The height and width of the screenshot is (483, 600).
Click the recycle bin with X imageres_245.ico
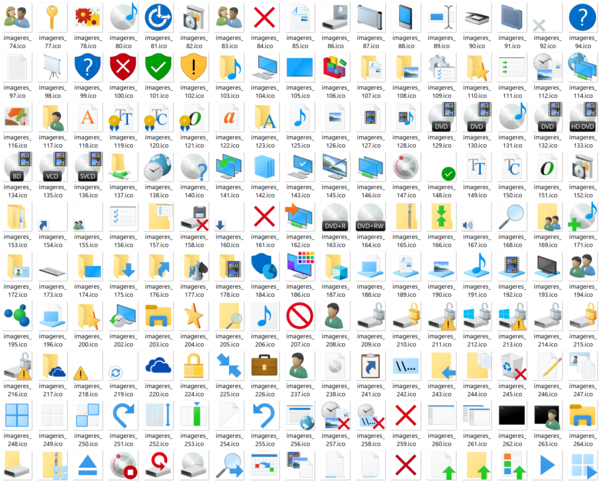512,366
